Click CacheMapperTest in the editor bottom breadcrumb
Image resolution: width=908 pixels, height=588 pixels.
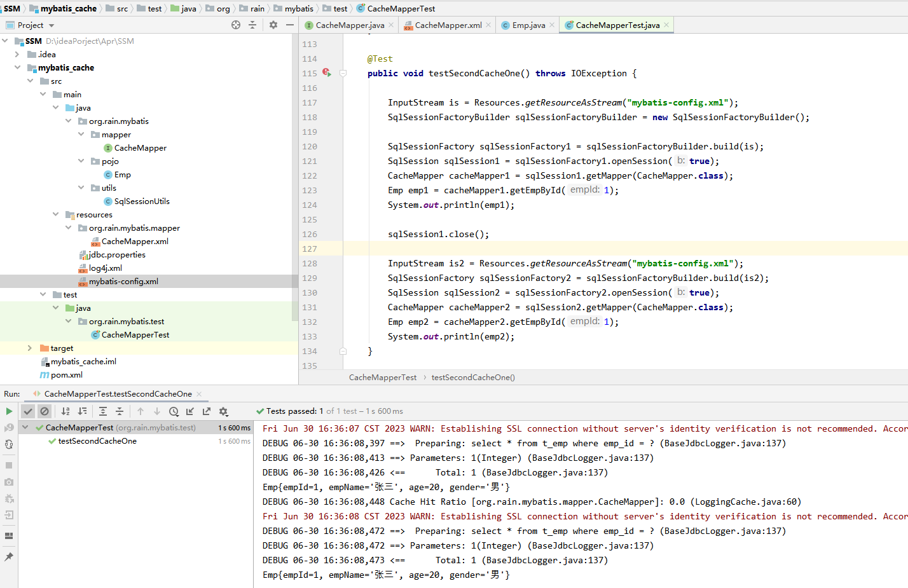pyautogui.click(x=383, y=377)
